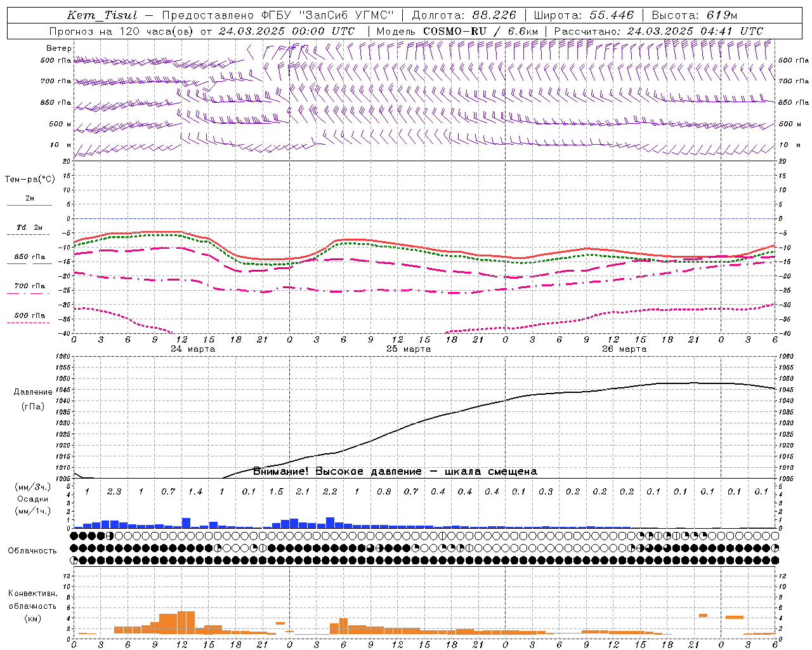Select the (гПа) unit under Давление
Viewport: 812px width, 650px height.
click(33, 406)
